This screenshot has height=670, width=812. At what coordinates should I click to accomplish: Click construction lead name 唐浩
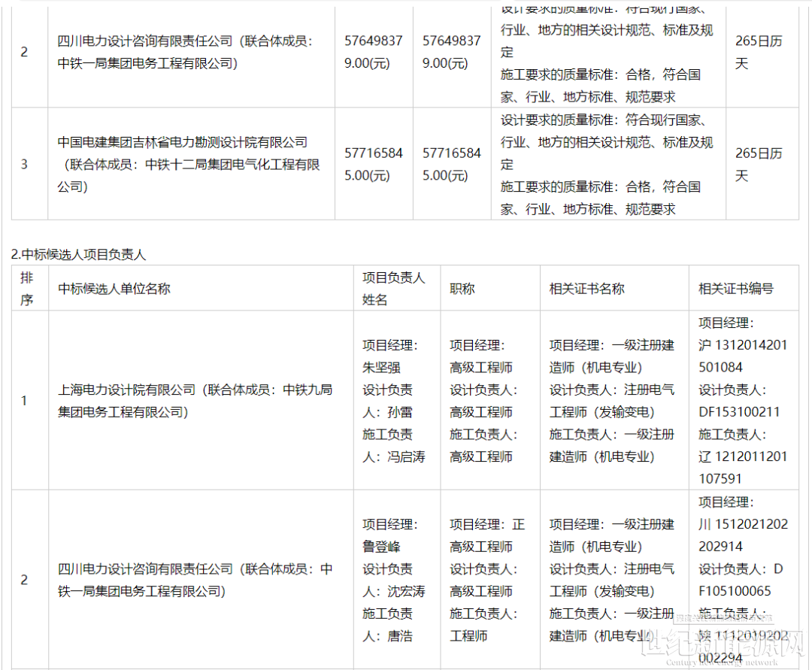pos(400,636)
